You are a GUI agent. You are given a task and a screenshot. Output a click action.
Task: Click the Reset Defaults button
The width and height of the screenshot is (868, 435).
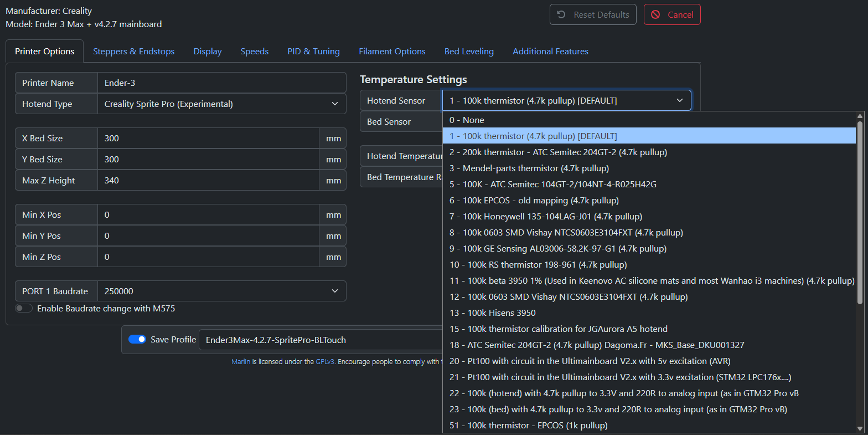(593, 15)
